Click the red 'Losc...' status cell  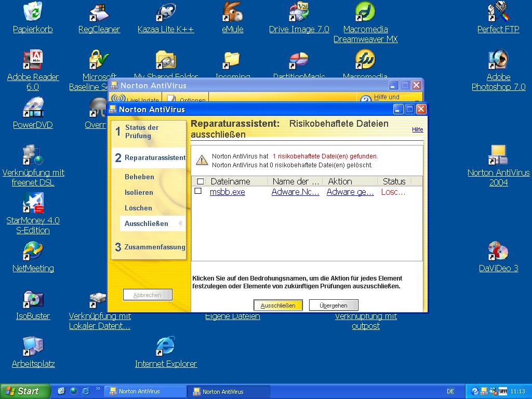coord(393,192)
